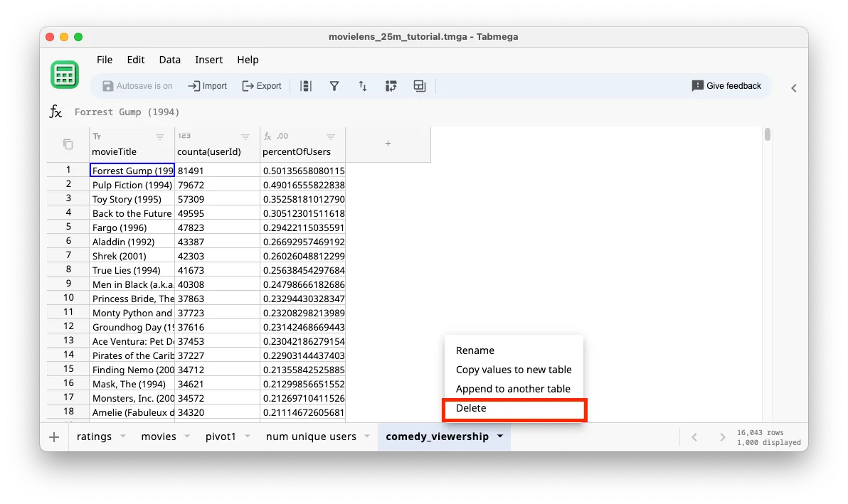
Task: Click the manage columns icon
Action: pyautogui.click(x=306, y=85)
